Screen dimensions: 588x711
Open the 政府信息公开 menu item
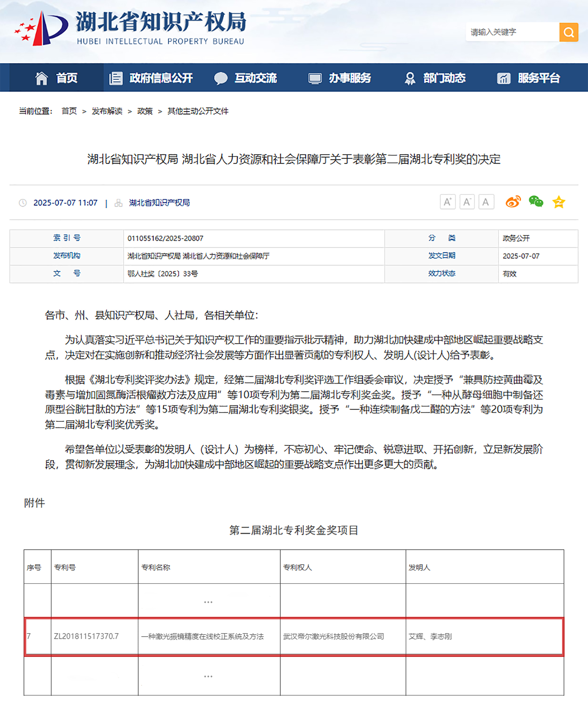click(151, 78)
